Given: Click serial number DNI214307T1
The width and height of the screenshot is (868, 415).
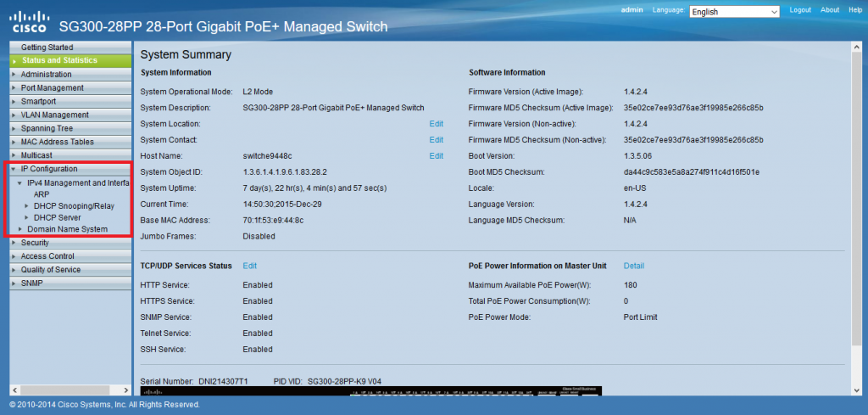Looking at the screenshot, I should 225,381.
